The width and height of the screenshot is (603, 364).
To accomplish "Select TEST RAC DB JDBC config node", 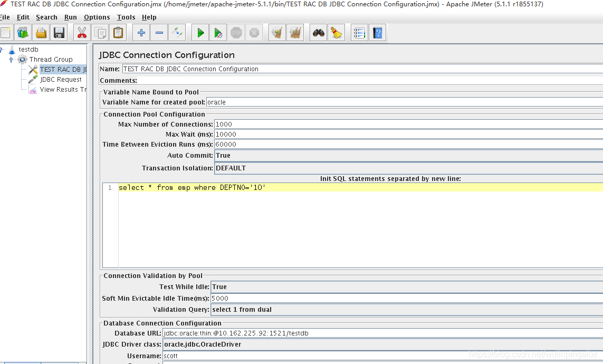I will click(x=63, y=69).
